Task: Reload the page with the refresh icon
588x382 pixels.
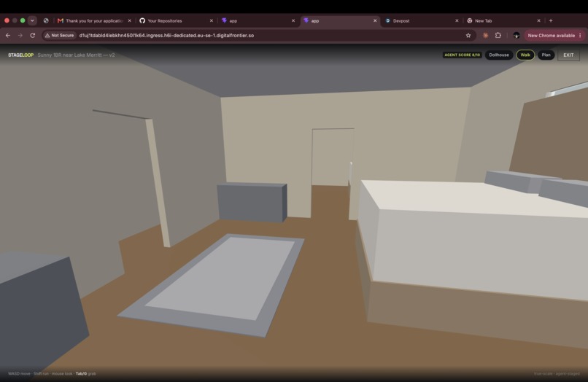Action: click(33, 35)
